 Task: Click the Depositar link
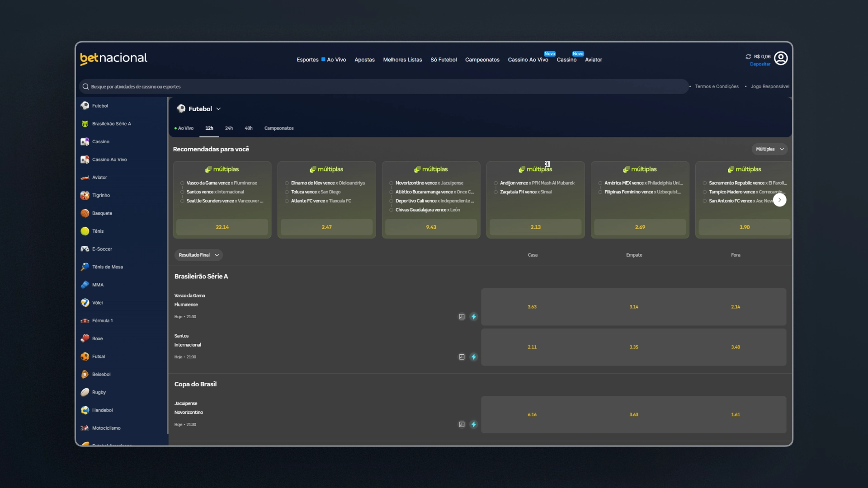pos(760,64)
